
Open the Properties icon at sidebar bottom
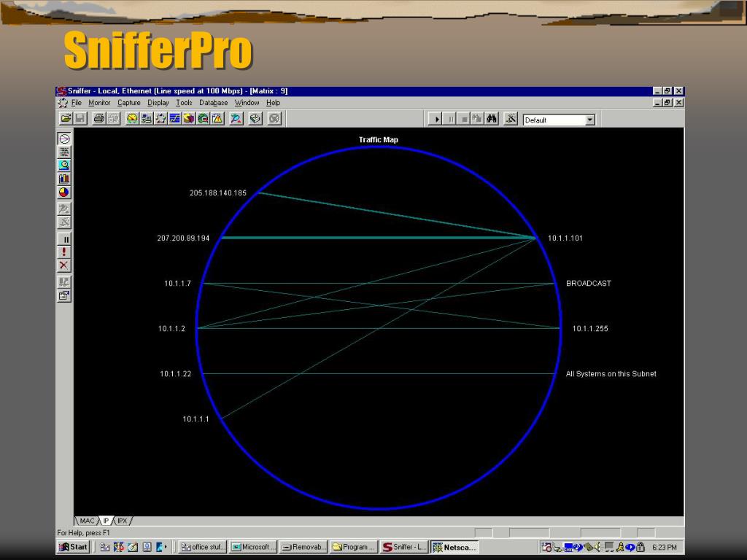[64, 296]
